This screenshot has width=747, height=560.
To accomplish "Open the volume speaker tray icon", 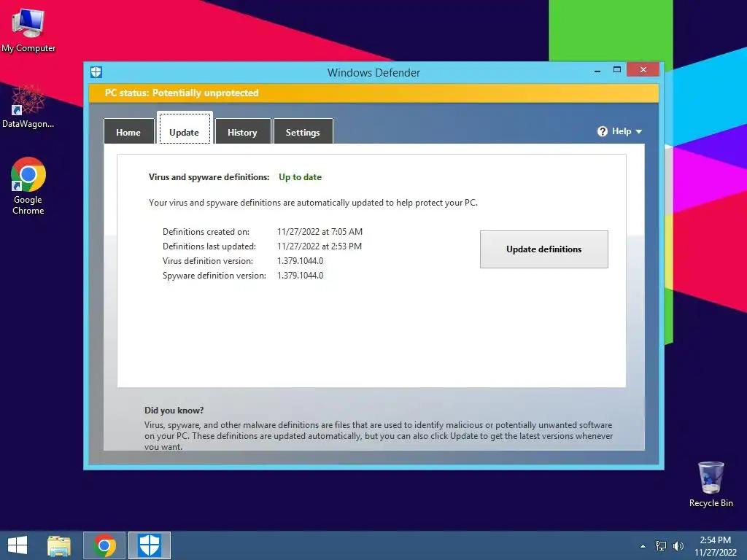I will tap(678, 546).
